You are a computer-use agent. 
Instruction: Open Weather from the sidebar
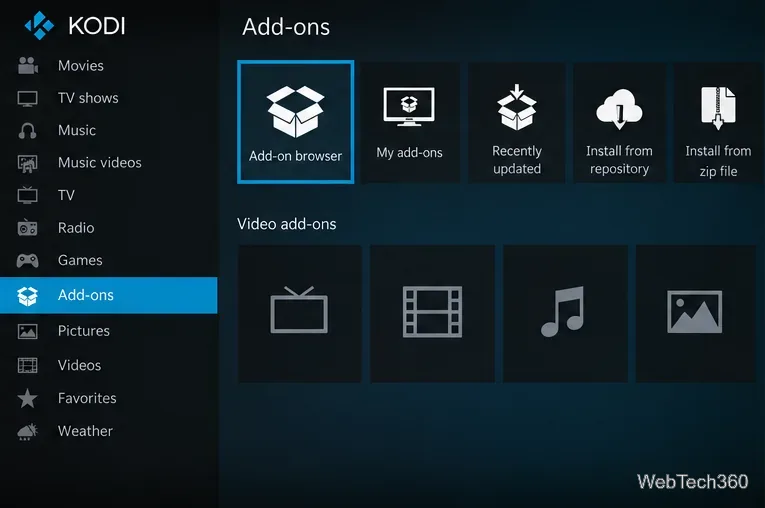pyautogui.click(x=85, y=431)
